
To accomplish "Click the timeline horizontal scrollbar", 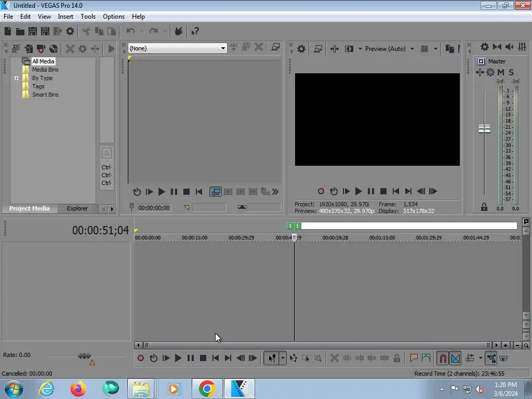I will [x=316, y=345].
